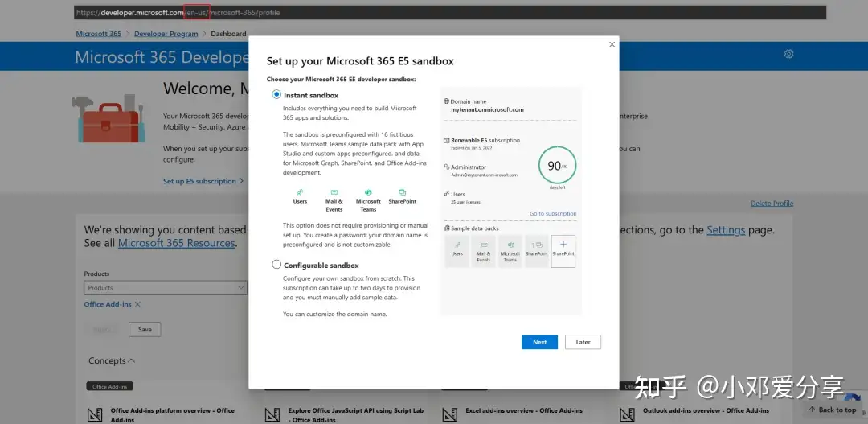Click the Back to top button
The width and height of the screenshot is (868, 424).
(x=833, y=410)
